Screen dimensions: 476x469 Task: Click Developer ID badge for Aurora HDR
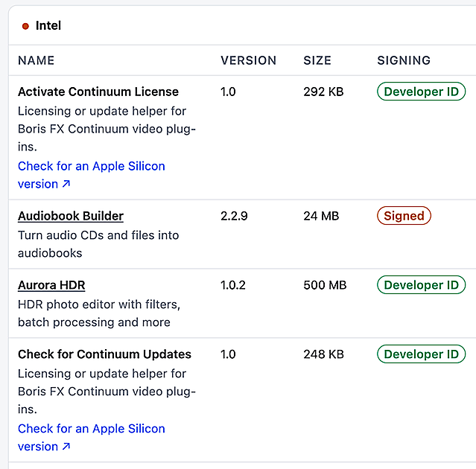[x=422, y=285]
